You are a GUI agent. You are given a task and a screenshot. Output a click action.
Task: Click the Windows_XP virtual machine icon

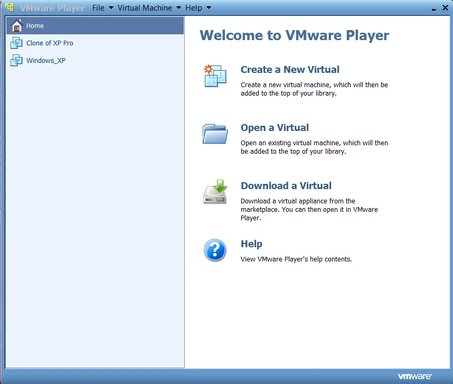pos(16,60)
